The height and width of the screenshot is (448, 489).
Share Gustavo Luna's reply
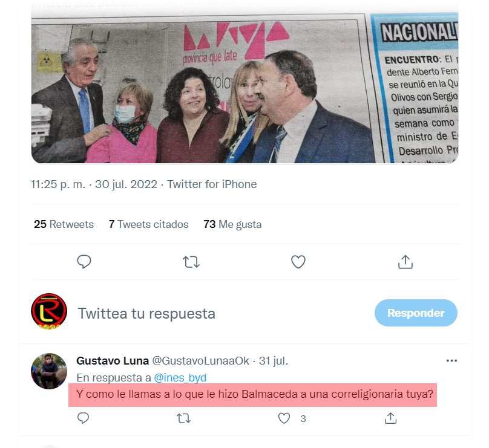390,418
